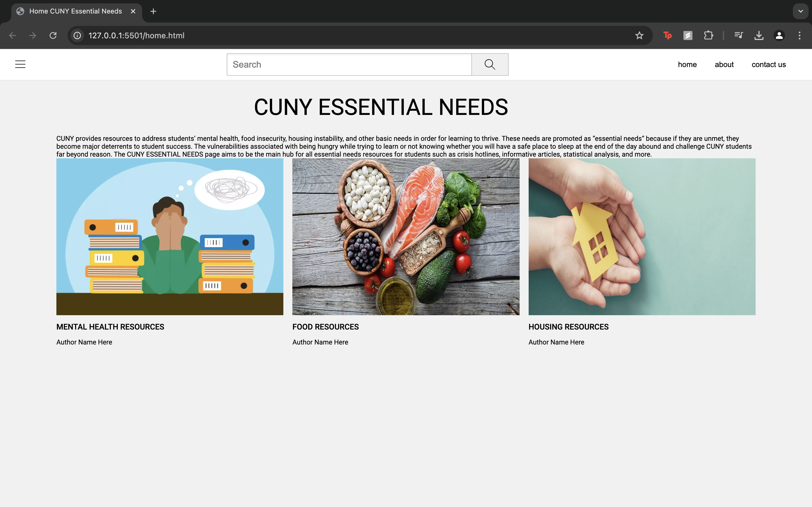Open the hamburger menu icon

[x=20, y=65]
